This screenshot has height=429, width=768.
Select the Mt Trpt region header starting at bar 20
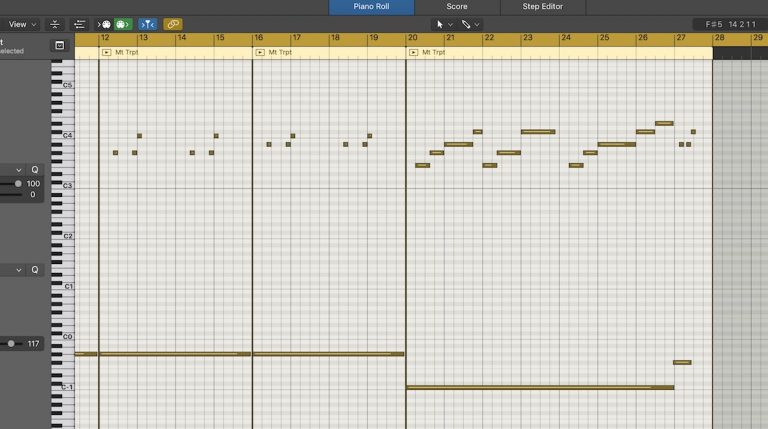559,52
